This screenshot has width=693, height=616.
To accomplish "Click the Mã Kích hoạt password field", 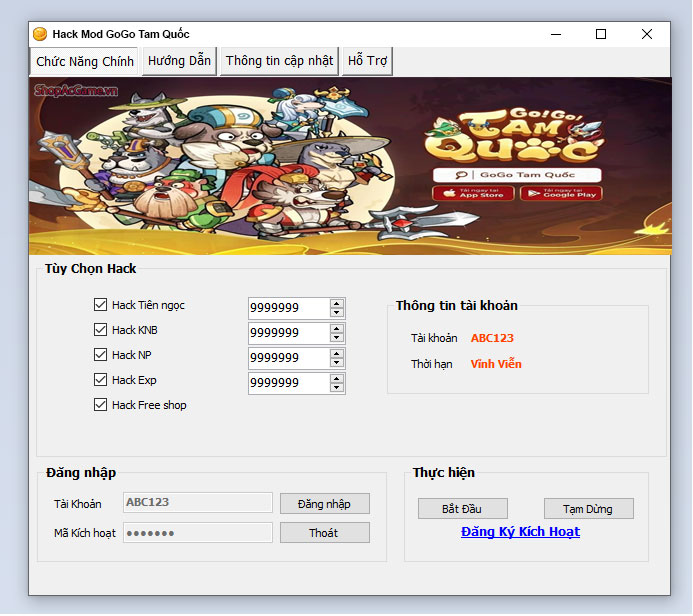I will click(x=198, y=533).
